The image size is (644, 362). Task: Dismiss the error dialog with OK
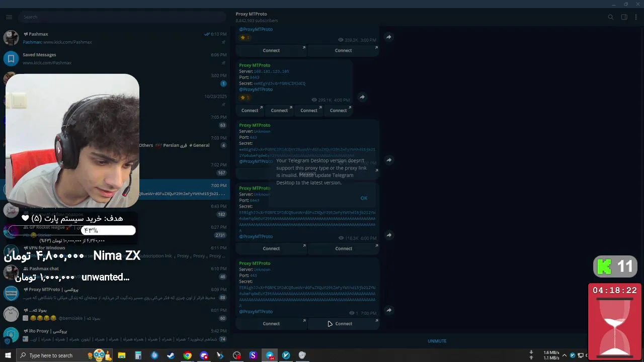point(364,198)
